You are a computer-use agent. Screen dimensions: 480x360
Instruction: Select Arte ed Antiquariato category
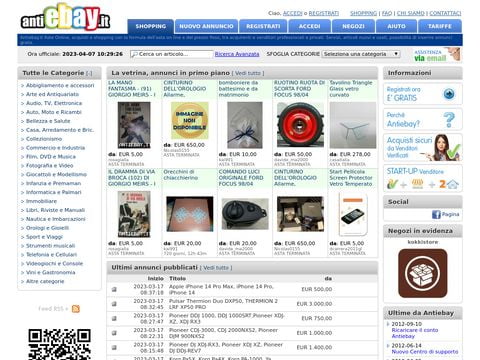52,94
